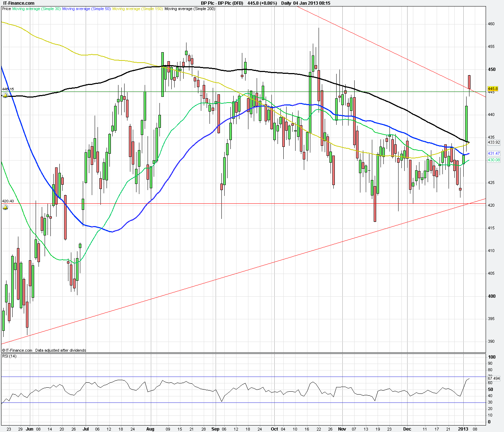This screenshot has height=432, width=504.
Task: Click the 445.15 horizontal line label
Action: tap(8, 89)
